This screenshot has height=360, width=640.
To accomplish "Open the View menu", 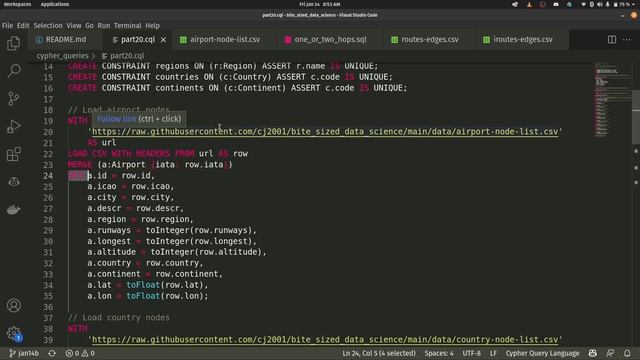I will (x=74, y=25).
